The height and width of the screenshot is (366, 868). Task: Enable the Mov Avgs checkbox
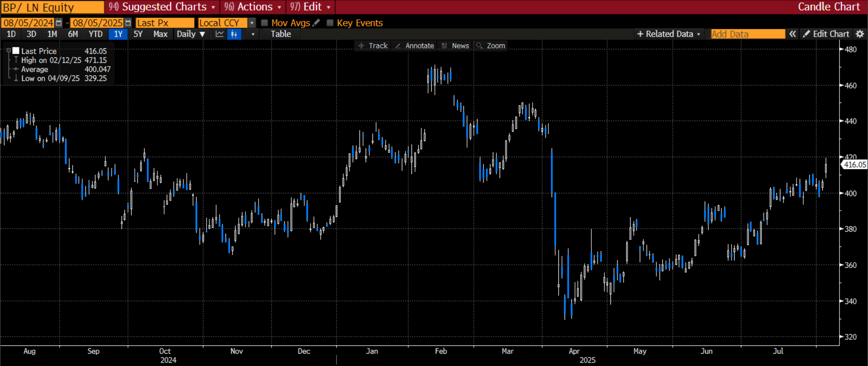click(265, 23)
